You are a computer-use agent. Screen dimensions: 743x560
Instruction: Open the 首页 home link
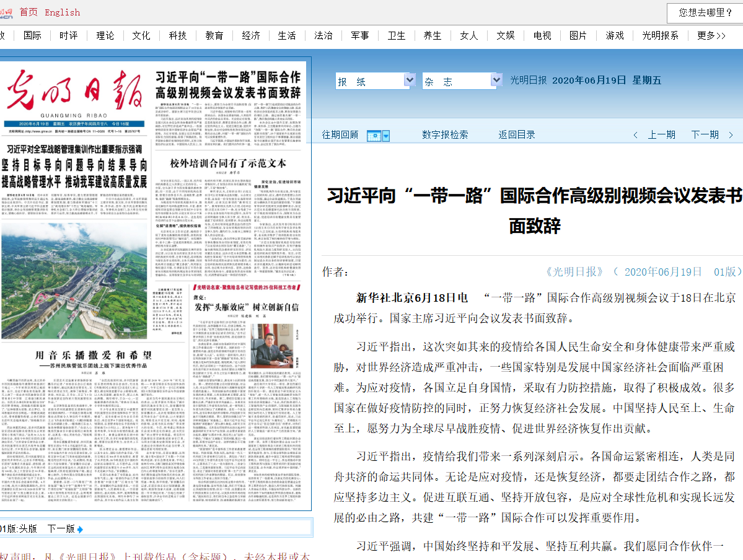pyautogui.click(x=29, y=12)
